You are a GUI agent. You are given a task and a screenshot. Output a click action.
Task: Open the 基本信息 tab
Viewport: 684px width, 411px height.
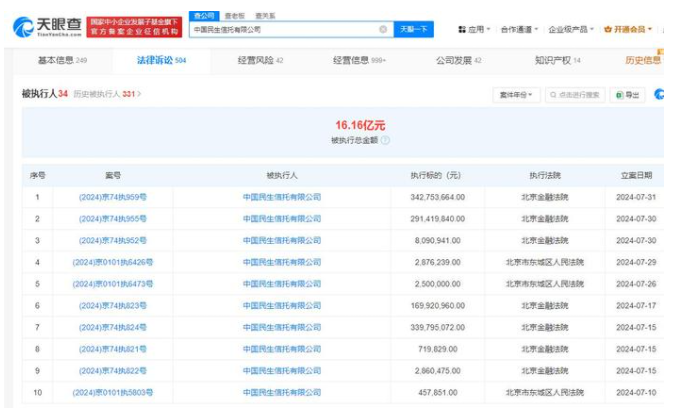62,60
